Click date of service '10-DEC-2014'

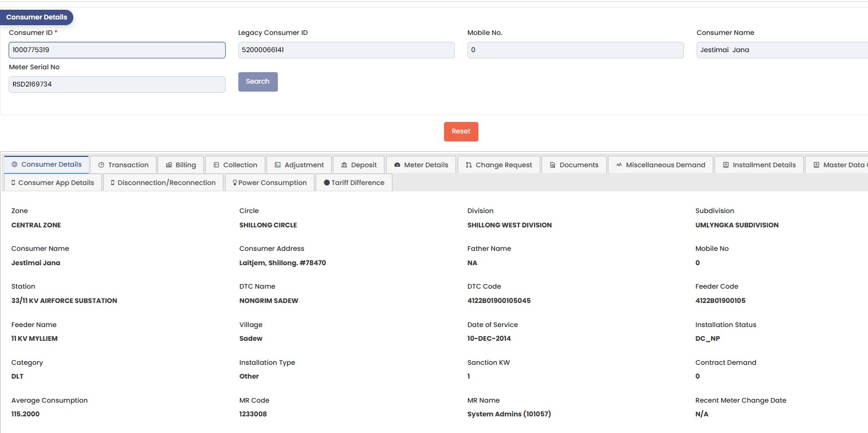489,338
